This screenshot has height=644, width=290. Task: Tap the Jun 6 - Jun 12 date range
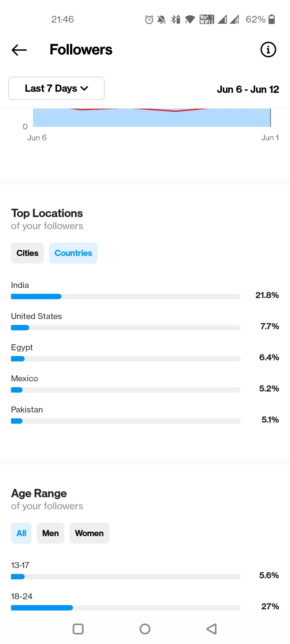[x=248, y=89]
